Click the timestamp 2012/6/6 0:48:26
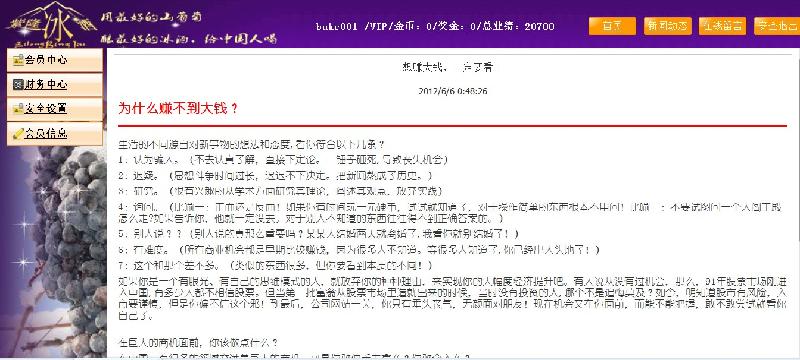This screenshot has height=360, width=800. pos(453,91)
